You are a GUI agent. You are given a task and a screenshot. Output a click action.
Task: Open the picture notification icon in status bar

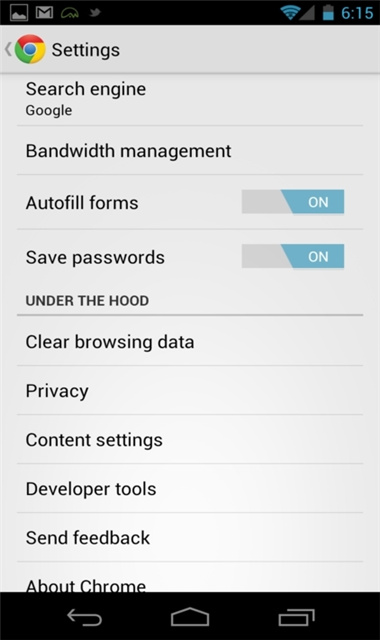click(x=18, y=13)
